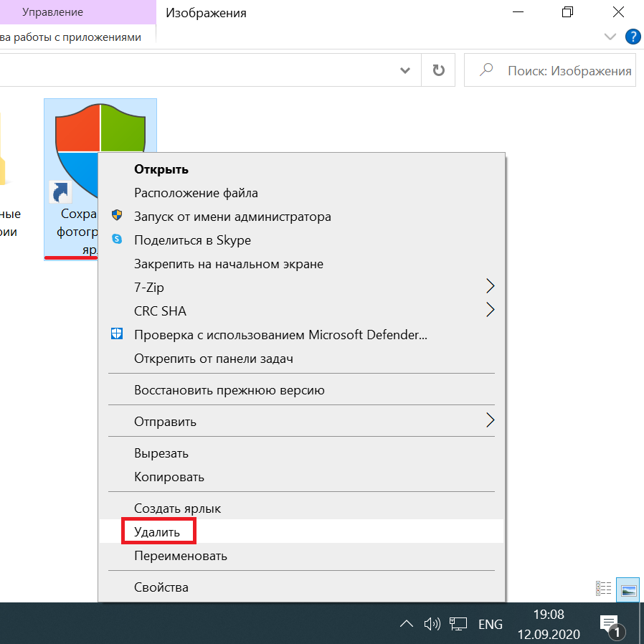Open the Отправить menu entry
Screen dimensions: 644x644
(301, 422)
